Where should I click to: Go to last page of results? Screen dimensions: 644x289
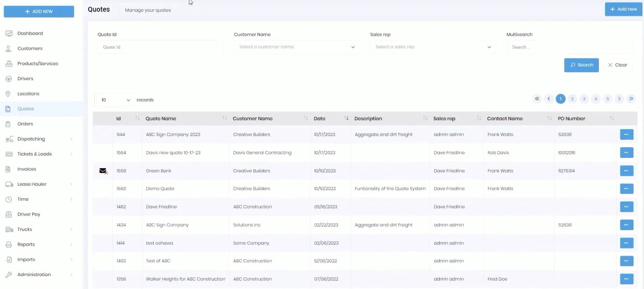tap(631, 99)
